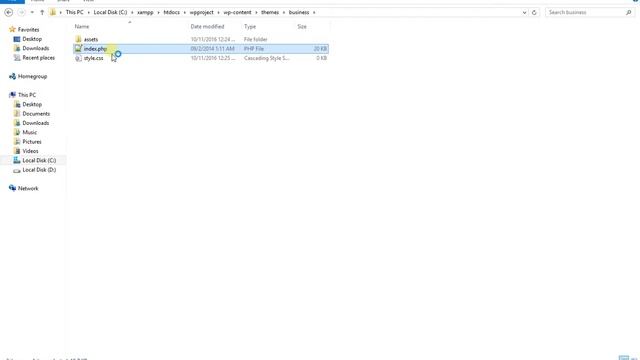Select This PC in navigation pane
Screen dimensions: 640x360
coord(27,95)
